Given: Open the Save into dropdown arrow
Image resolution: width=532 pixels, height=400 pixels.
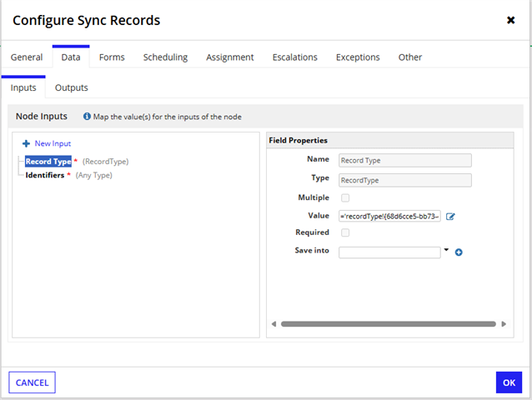Looking at the screenshot, I should (x=446, y=250).
